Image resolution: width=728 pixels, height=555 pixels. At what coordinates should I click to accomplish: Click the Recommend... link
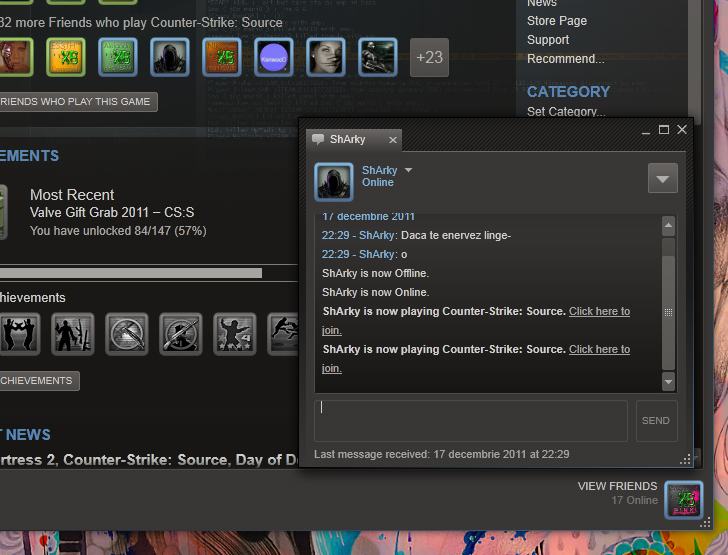click(x=566, y=59)
